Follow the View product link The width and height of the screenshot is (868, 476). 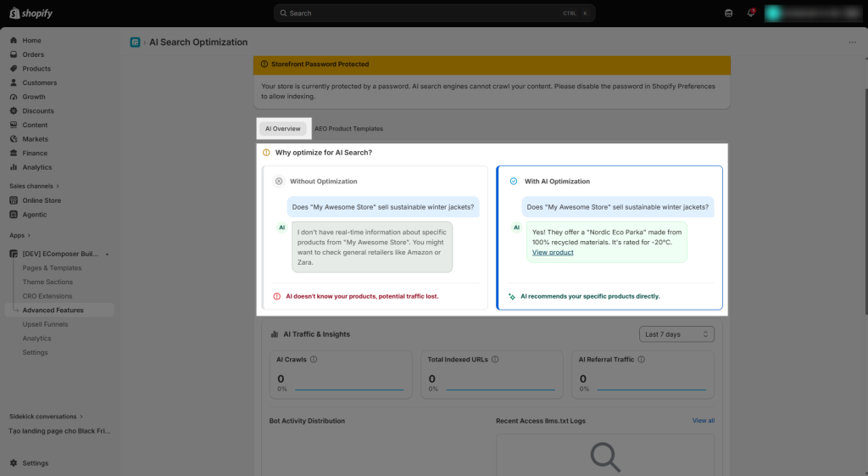[x=553, y=252]
